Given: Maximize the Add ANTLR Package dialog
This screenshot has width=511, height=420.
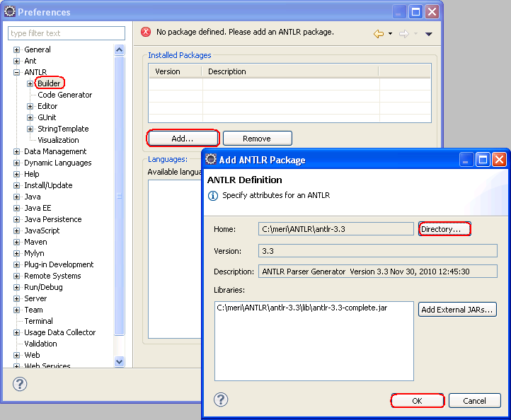Looking at the screenshot, I should pos(483,160).
